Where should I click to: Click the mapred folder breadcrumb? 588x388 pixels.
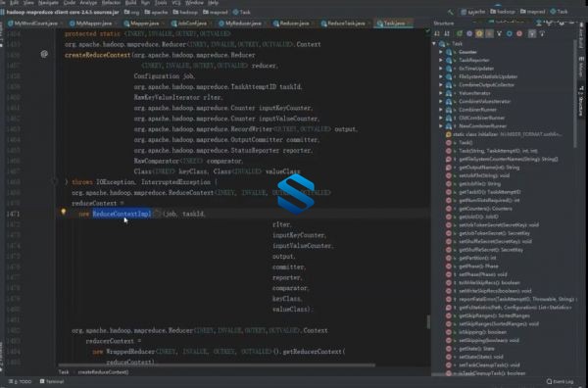[x=216, y=12]
